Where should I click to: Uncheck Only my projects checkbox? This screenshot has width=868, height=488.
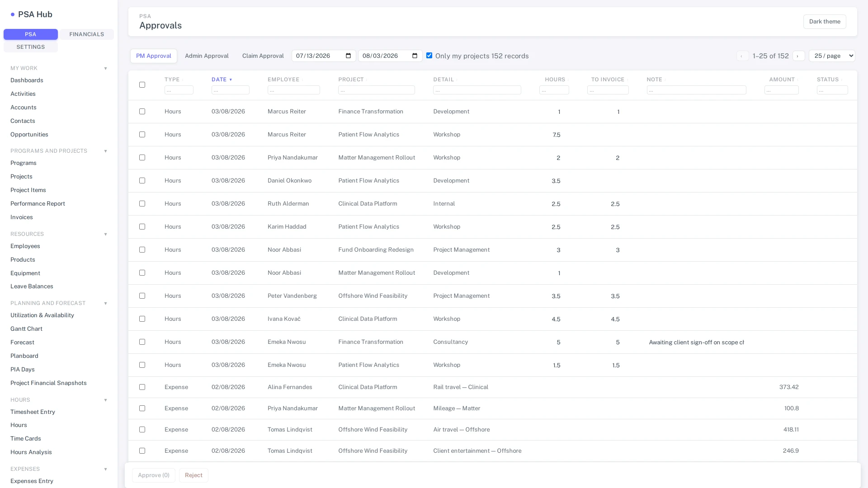(x=429, y=56)
